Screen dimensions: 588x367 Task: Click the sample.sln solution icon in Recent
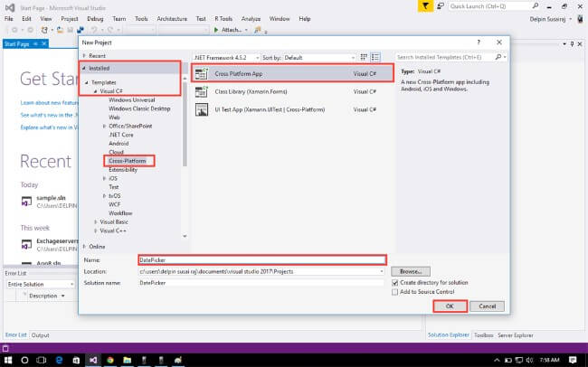pos(26,202)
